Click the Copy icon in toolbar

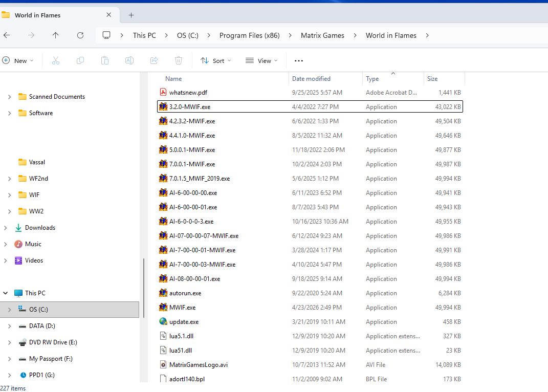tap(80, 60)
